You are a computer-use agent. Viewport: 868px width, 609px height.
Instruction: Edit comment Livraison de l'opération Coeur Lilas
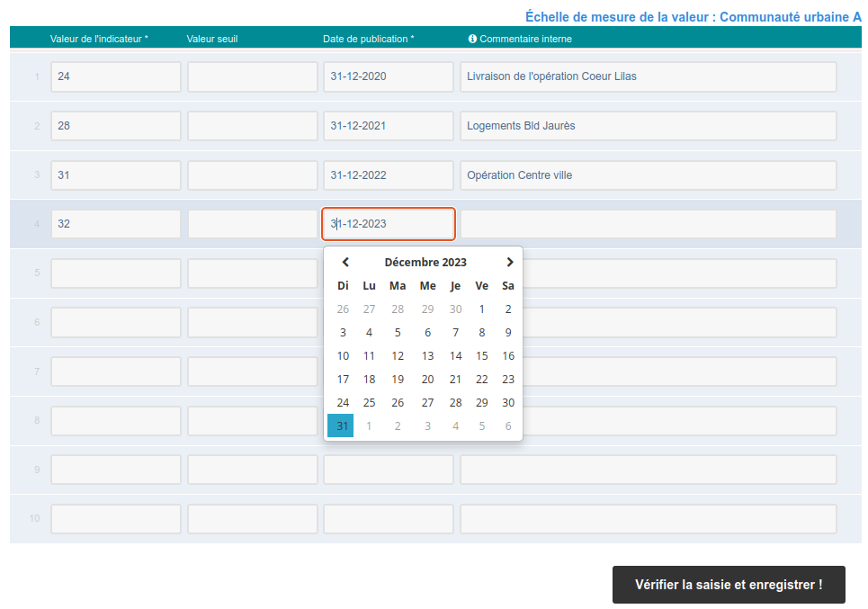[x=649, y=76]
